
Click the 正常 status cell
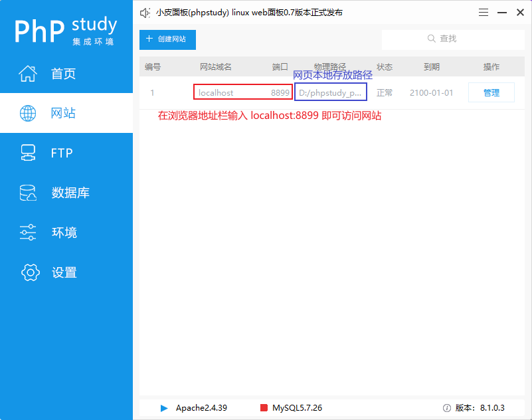(385, 92)
